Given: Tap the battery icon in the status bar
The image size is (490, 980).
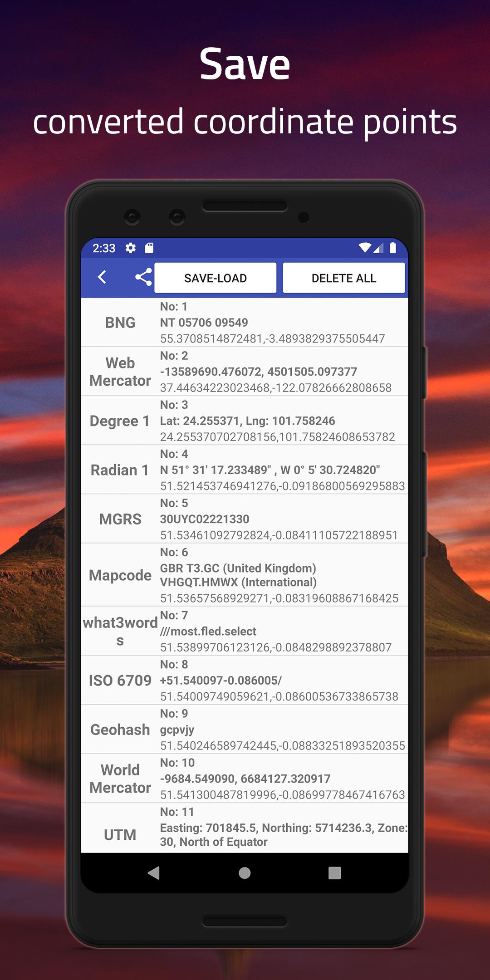Looking at the screenshot, I should 393,248.
